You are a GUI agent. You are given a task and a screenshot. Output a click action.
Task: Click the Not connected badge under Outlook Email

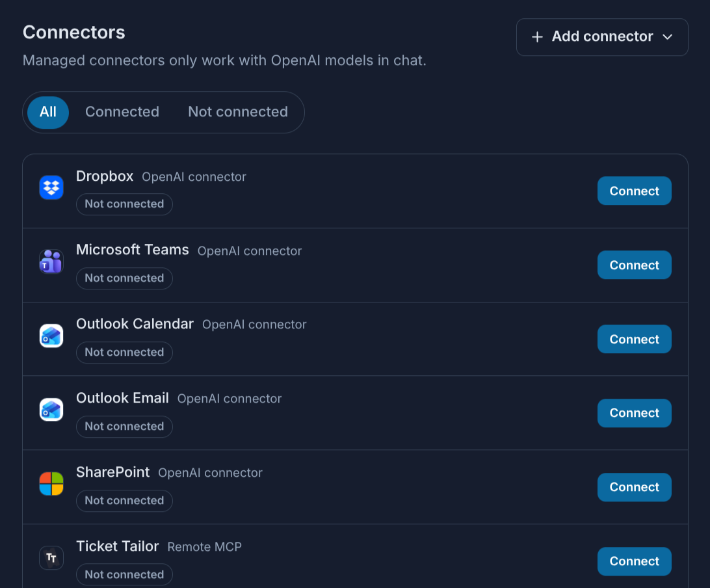(x=125, y=427)
